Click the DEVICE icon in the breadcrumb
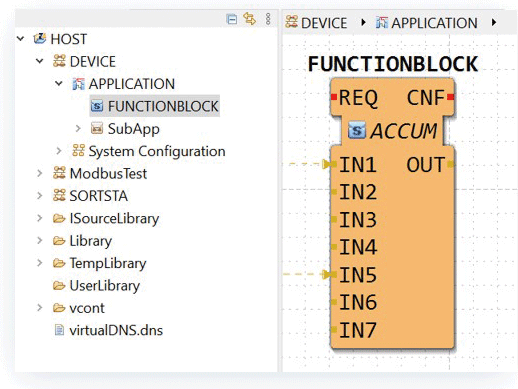Image resolution: width=518 pixels, height=389 pixels. point(291,22)
